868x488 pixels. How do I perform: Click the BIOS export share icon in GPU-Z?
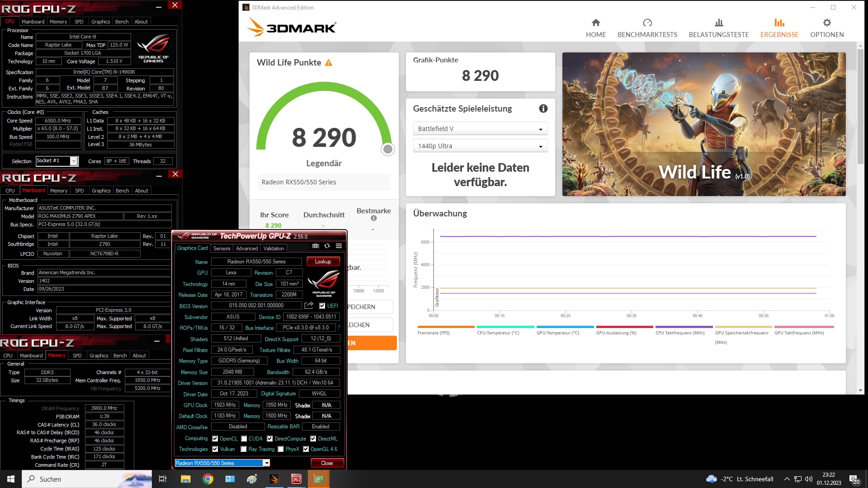(309, 305)
